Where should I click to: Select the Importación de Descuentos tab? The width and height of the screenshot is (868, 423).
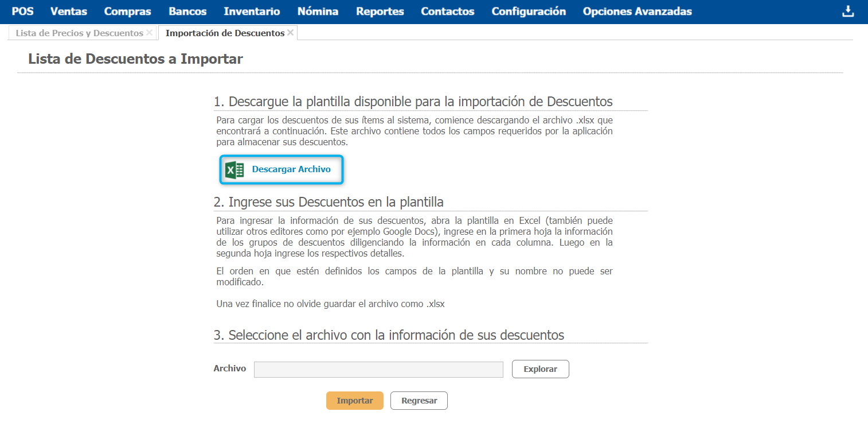point(225,33)
